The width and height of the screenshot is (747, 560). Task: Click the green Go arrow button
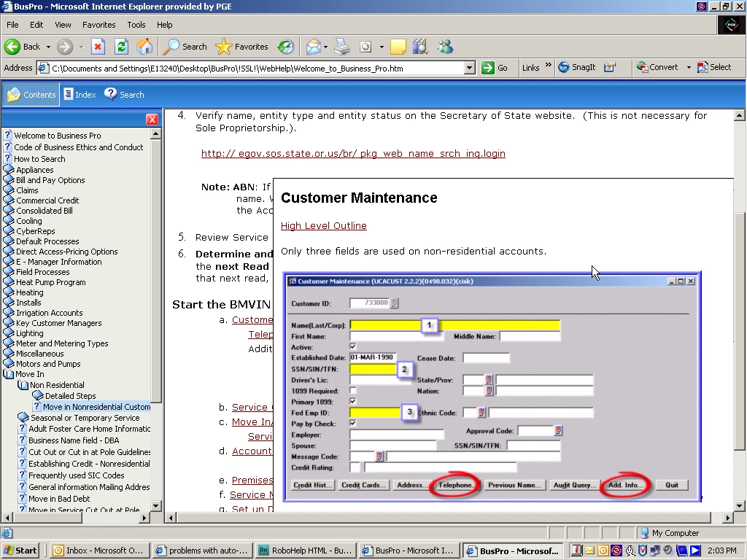pyautogui.click(x=495, y=68)
